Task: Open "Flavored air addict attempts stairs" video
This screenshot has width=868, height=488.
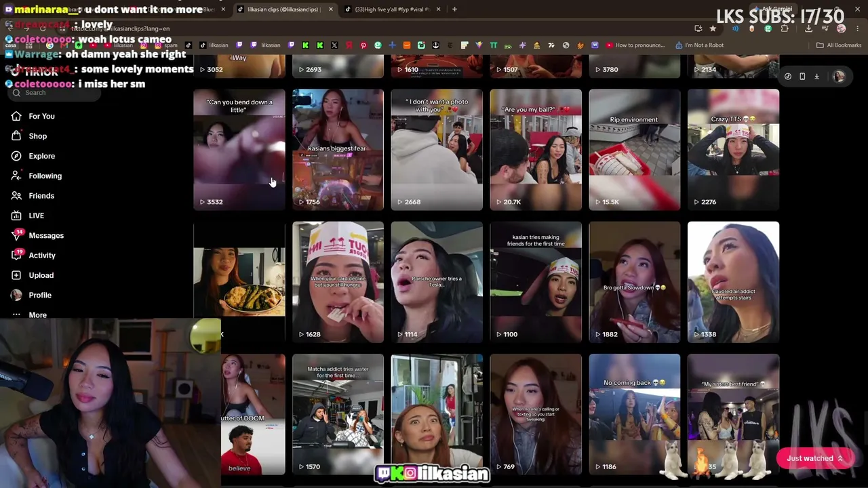Action: point(733,282)
